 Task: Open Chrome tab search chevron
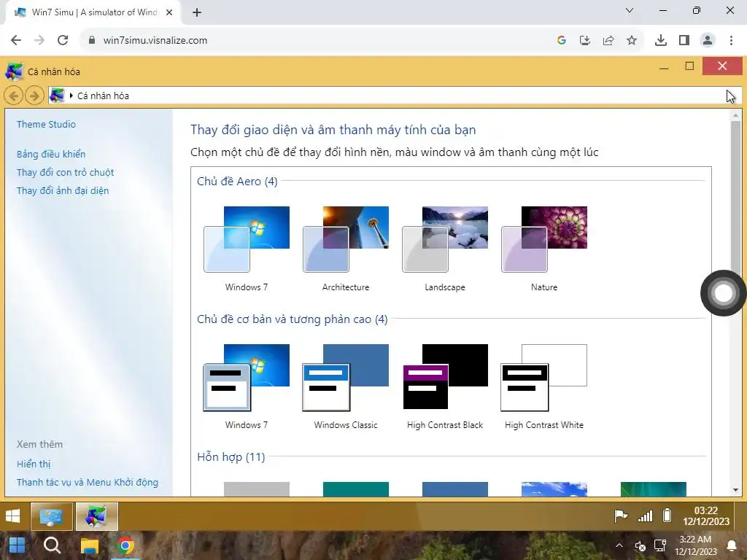630,10
